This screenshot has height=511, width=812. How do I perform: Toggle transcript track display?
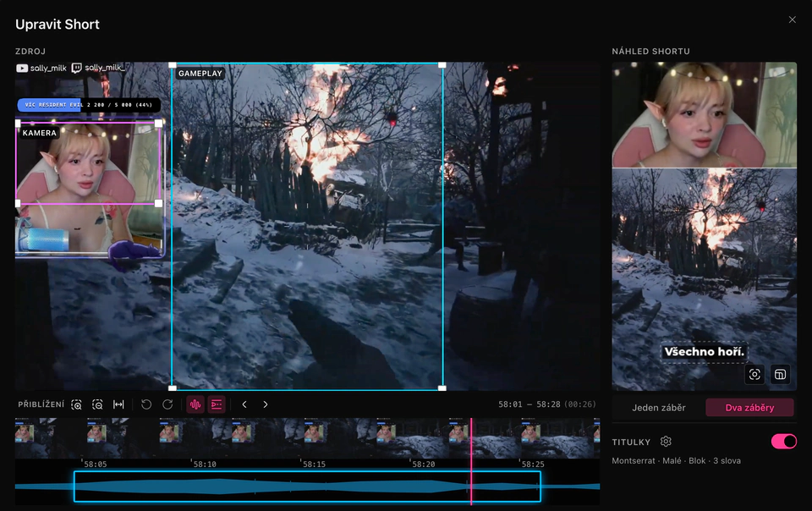(217, 404)
